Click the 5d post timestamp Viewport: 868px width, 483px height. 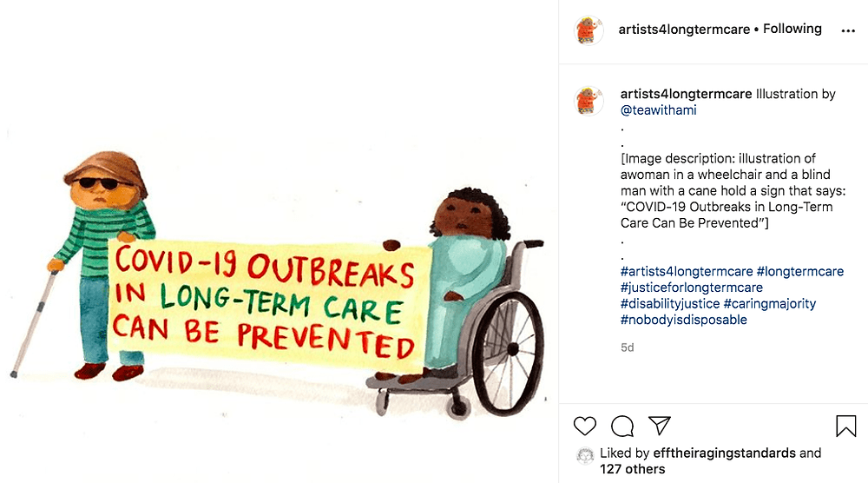pyautogui.click(x=628, y=347)
